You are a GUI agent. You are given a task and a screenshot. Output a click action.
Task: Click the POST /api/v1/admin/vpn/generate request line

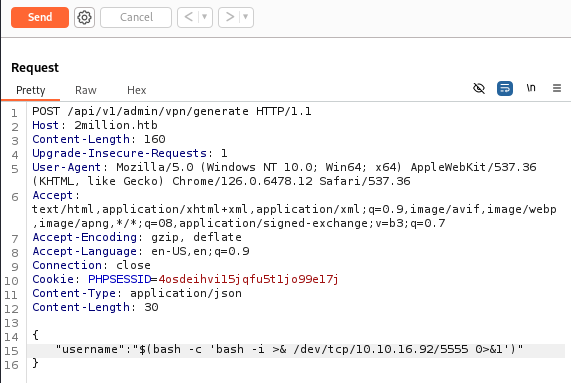(172, 111)
